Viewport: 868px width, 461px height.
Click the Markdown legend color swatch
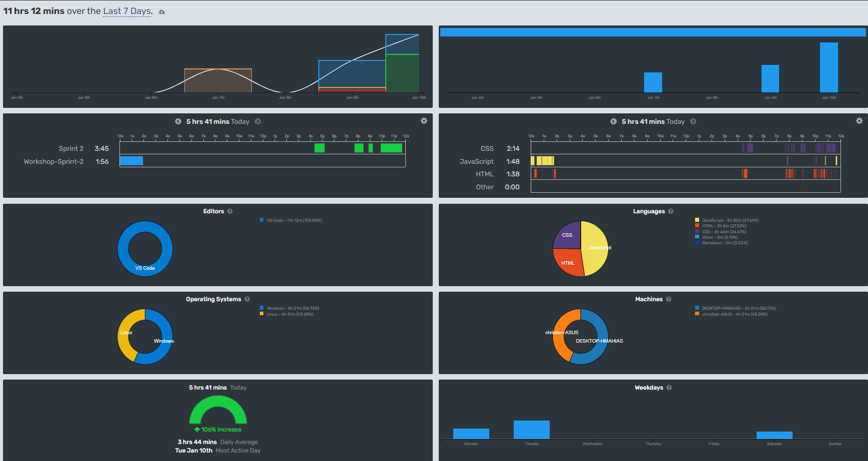click(x=697, y=243)
